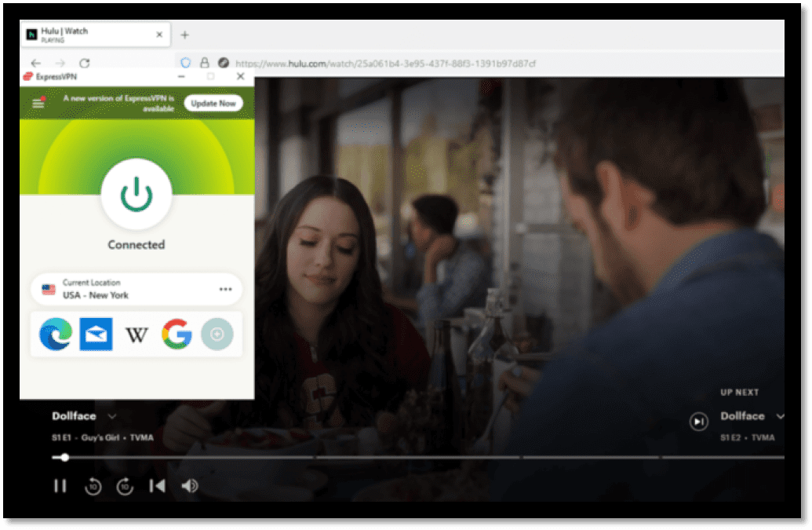The width and height of the screenshot is (812, 530).
Task: Open the Mail shortcut in ExpressVPN
Action: [x=96, y=334]
